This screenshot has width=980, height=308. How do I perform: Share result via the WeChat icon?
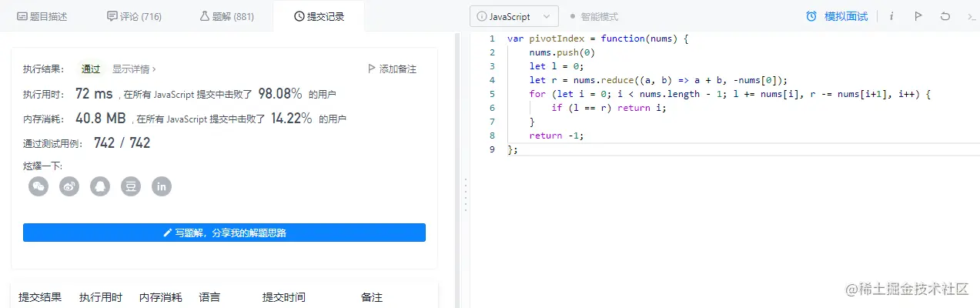point(38,186)
